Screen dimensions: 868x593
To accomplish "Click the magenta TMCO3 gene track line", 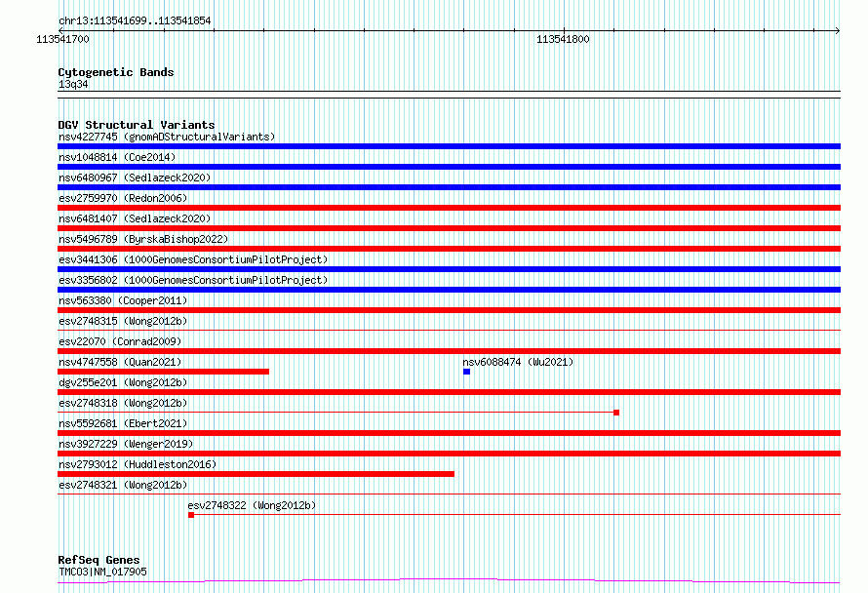I will [449, 581].
